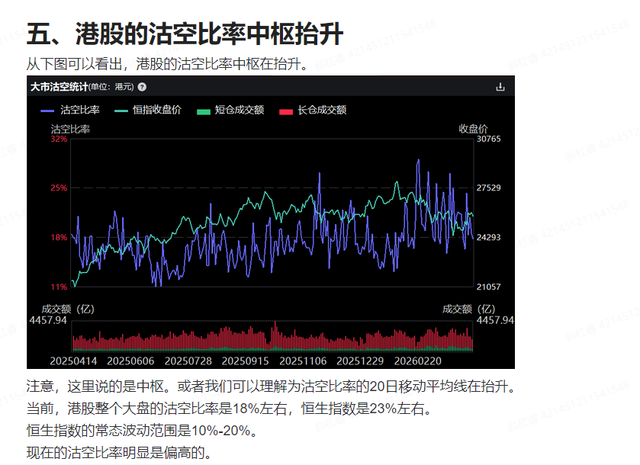This screenshot has height=465, width=640.
Task: Click the 11% axis label
Action: tap(59, 287)
